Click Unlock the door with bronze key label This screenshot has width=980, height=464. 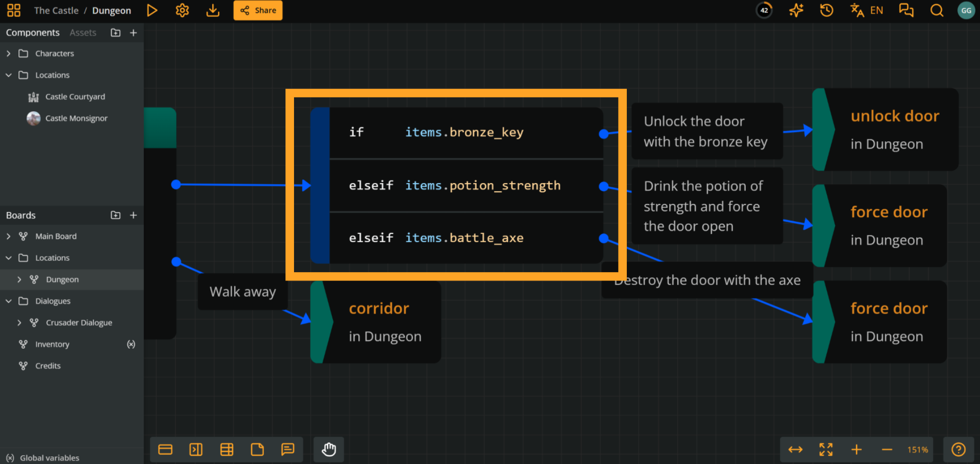(707, 132)
